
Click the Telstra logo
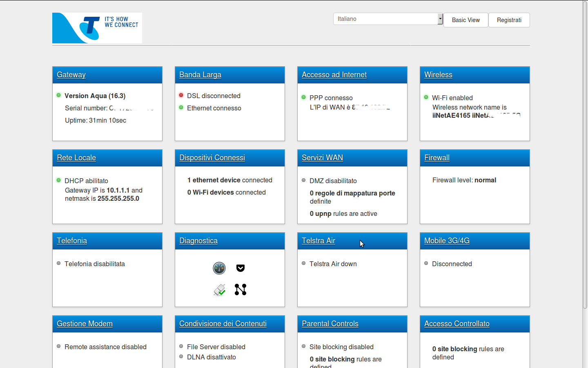pos(97,28)
